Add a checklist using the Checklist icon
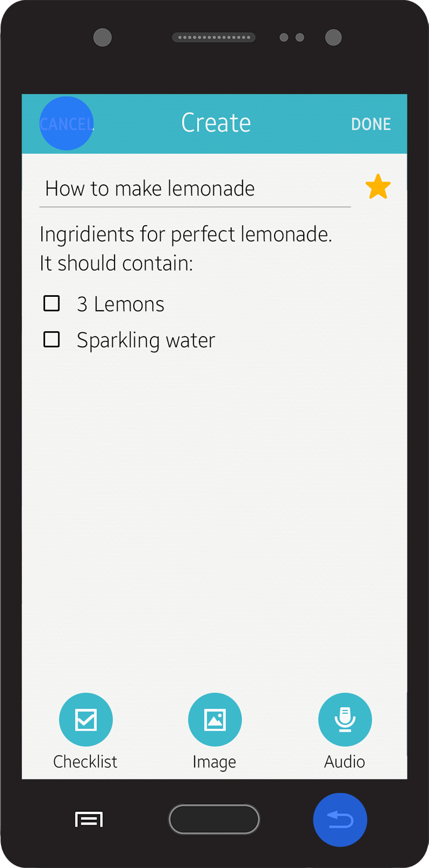The height and width of the screenshot is (868, 429). (x=86, y=720)
